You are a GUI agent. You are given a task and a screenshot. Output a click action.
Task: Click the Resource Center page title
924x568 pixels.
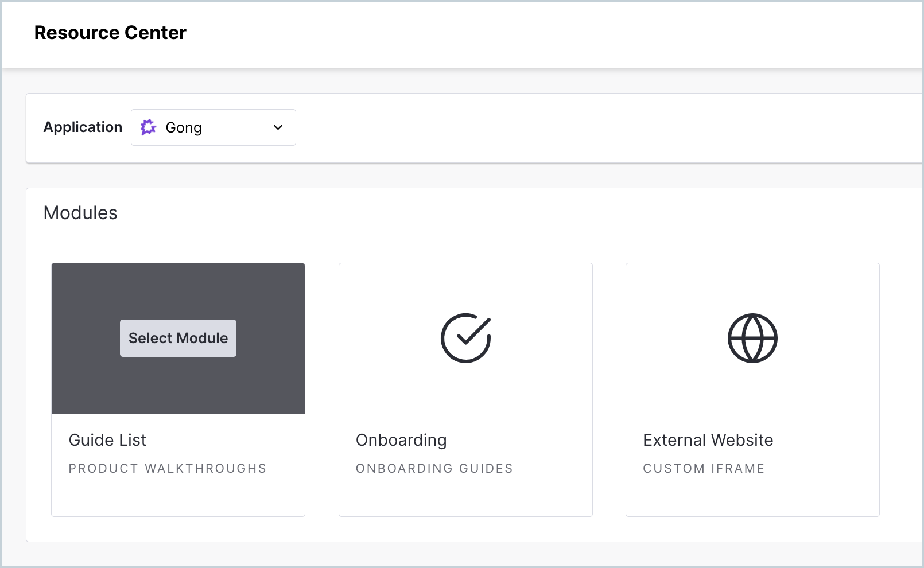coord(110,33)
